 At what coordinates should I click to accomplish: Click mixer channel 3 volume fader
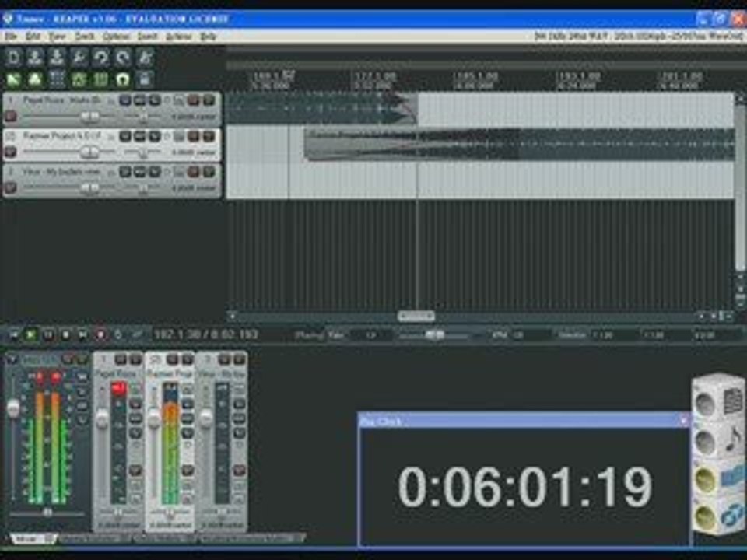[205, 419]
